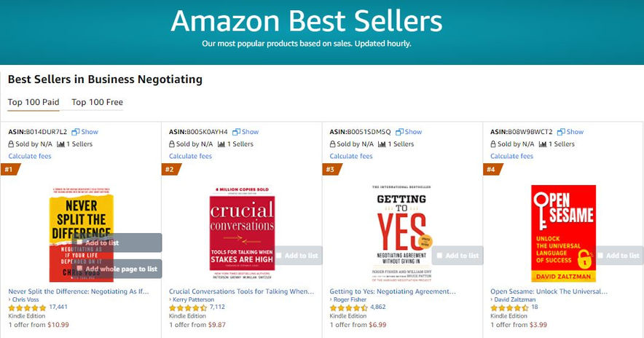Click the star rating for Never Split the Difference
The image size is (644, 338).
click(x=27, y=307)
